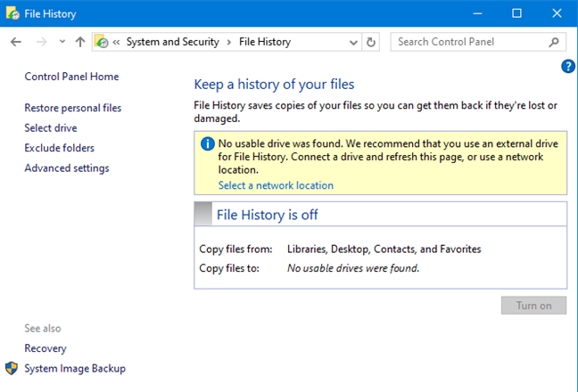Viewport: 578px width, 392px height.
Task: Click 'No usable drives were found.' text
Action: click(x=353, y=268)
